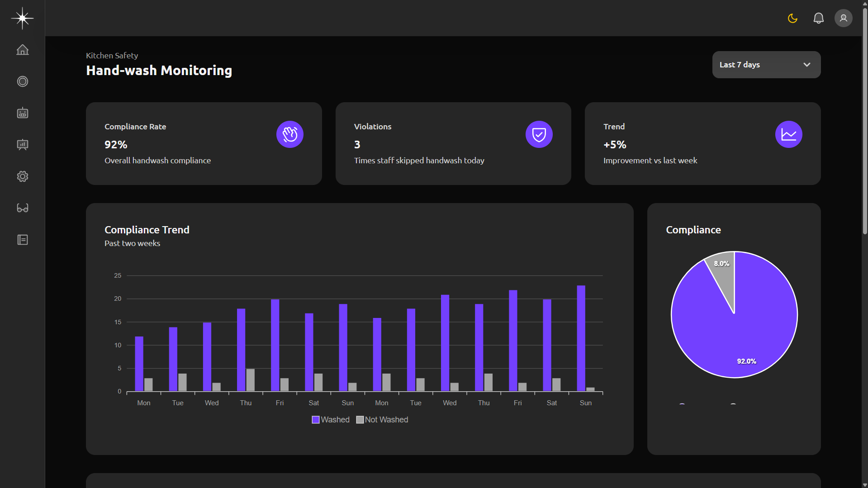Open the presentation chart icon in the sidebar
868x488 pixels.
point(22,145)
